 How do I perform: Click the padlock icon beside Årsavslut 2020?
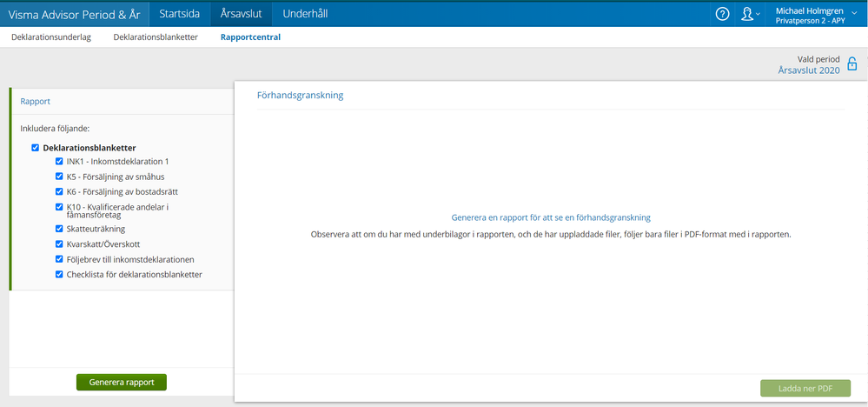pos(851,63)
